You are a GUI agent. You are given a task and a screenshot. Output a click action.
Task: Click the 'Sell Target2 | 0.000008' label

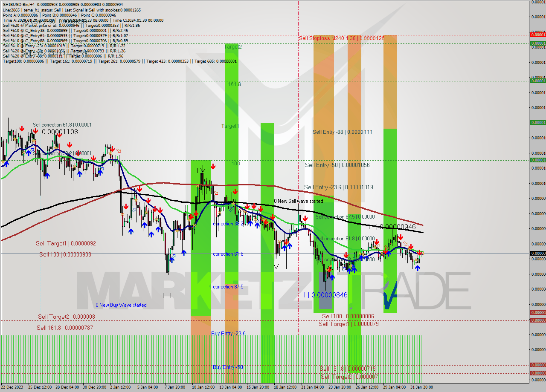pyautogui.click(x=67, y=317)
